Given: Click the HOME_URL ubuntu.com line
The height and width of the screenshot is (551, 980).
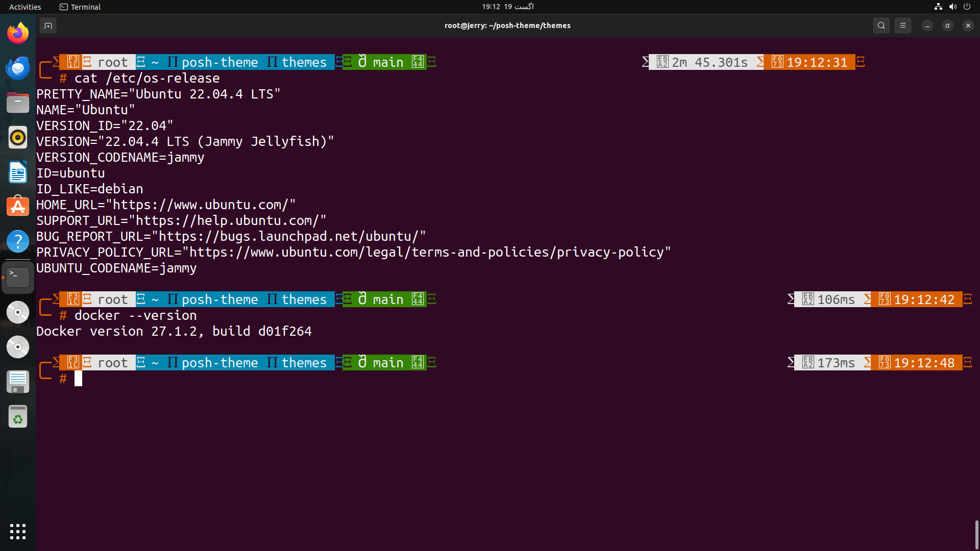Looking at the screenshot, I should click(x=166, y=205).
